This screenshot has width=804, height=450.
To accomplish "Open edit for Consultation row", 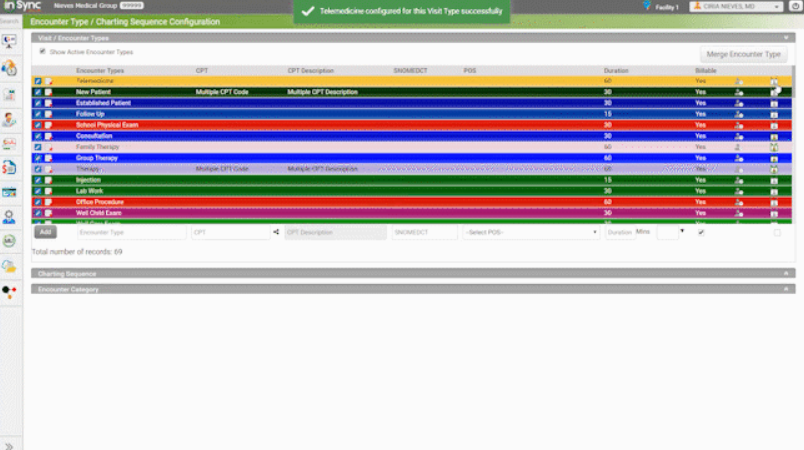I will [x=38, y=136].
